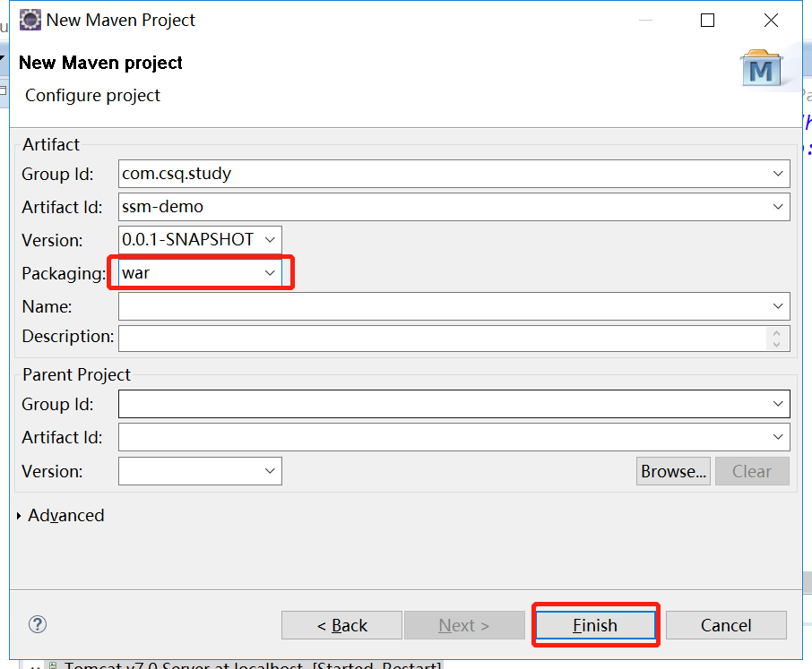Viewport: 812px width, 669px height.
Task: Open the 0.0.1-SNAPSHOT version dropdown
Action: [270, 240]
